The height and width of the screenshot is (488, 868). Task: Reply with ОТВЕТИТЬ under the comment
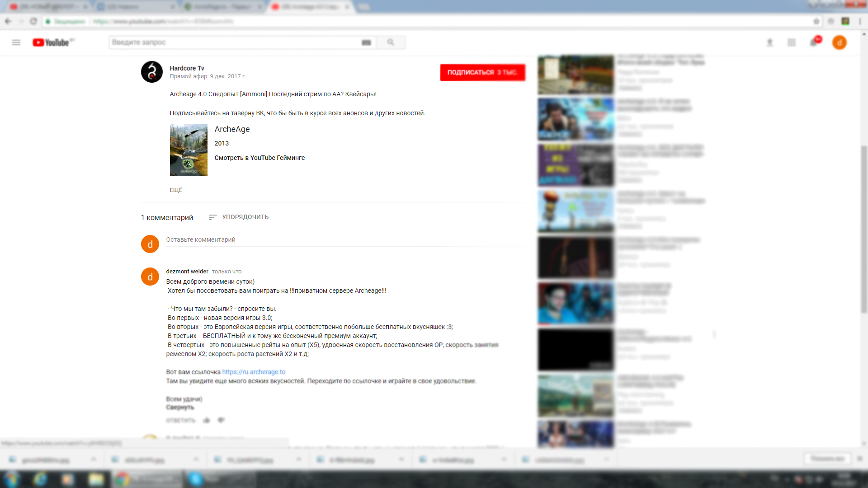pos(180,420)
